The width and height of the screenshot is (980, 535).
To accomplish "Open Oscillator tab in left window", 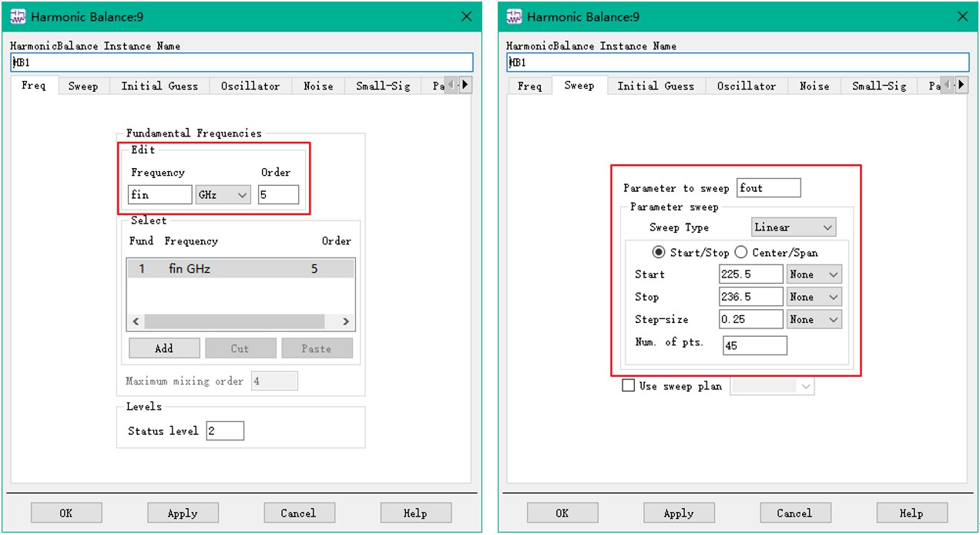I will pos(250,86).
